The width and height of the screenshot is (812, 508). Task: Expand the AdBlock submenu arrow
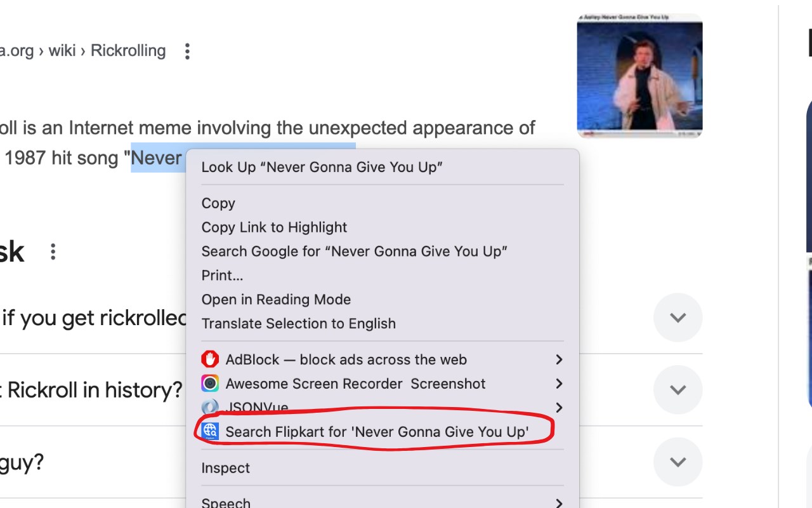(559, 359)
